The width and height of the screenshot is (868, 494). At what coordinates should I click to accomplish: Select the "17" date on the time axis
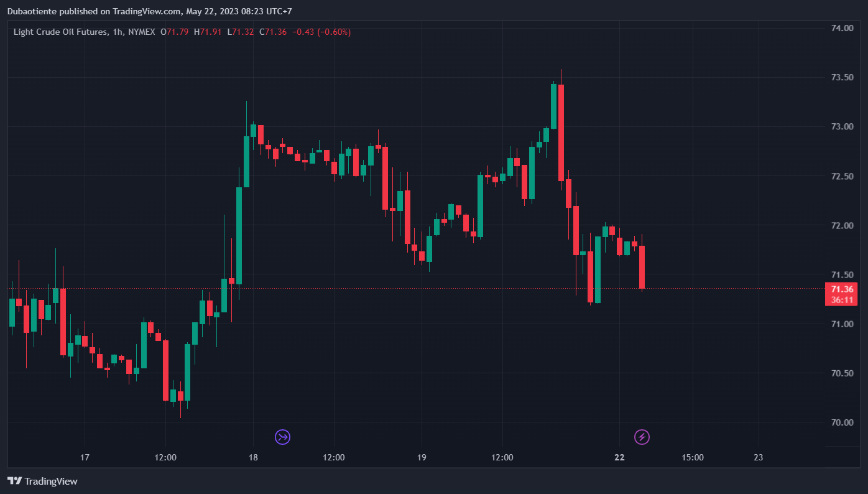coord(85,457)
